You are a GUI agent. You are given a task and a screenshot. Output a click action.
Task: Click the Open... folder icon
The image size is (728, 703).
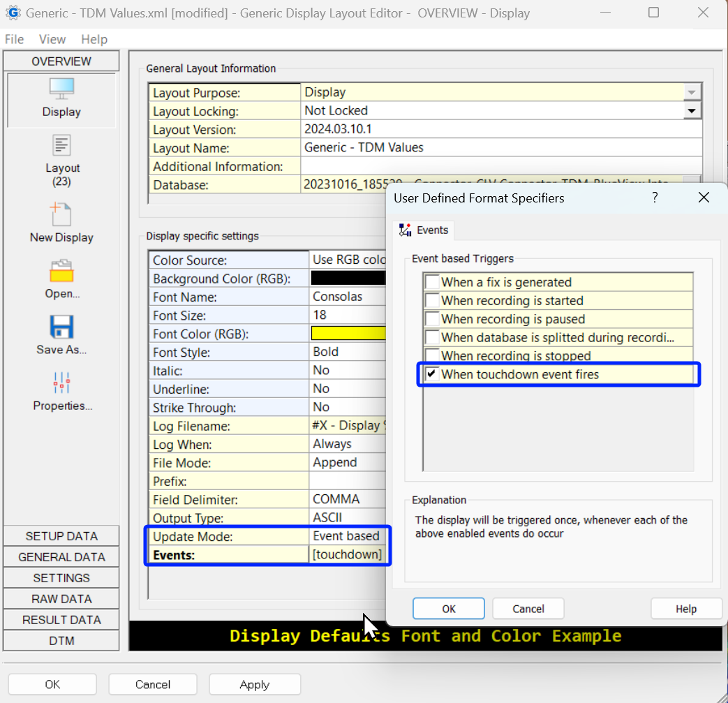tap(61, 271)
